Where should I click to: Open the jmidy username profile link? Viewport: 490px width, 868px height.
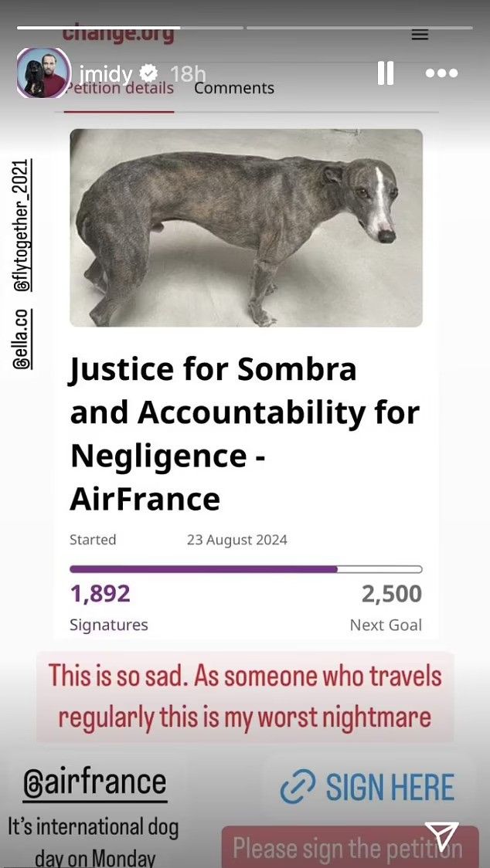coord(106,73)
